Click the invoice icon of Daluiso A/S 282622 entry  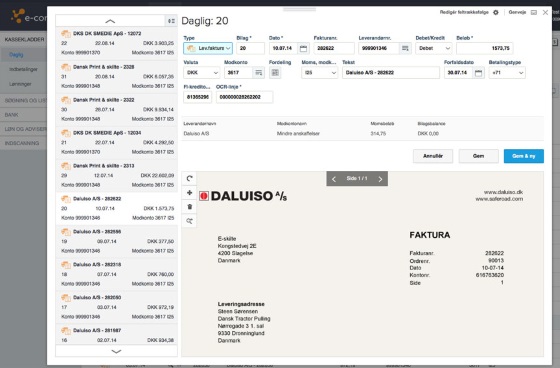(x=65, y=199)
